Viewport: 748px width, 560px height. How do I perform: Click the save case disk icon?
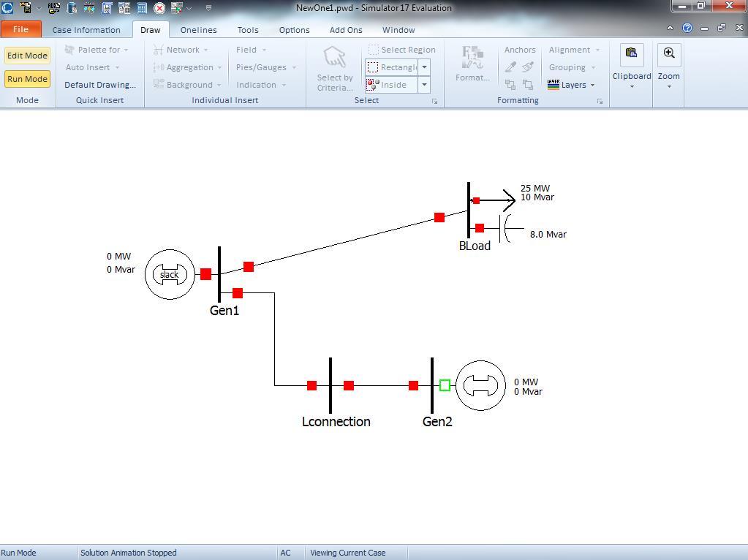click(x=26, y=7)
